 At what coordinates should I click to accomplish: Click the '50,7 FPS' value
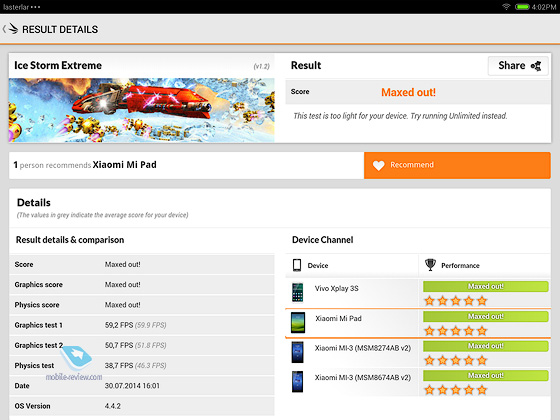(119, 345)
